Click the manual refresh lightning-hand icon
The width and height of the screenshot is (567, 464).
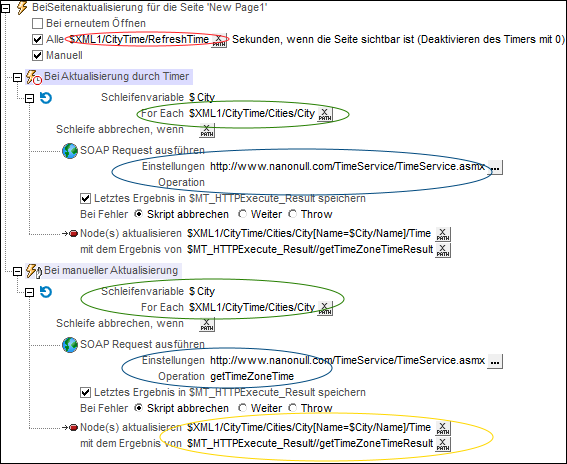(34, 271)
